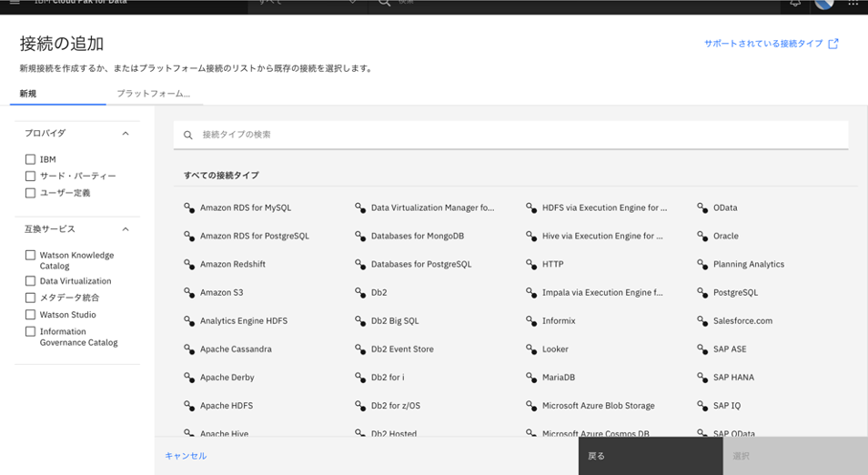Viewport: 868px width, 475px height.
Task: Click the Apache Derby connection icon
Action: coord(189,377)
